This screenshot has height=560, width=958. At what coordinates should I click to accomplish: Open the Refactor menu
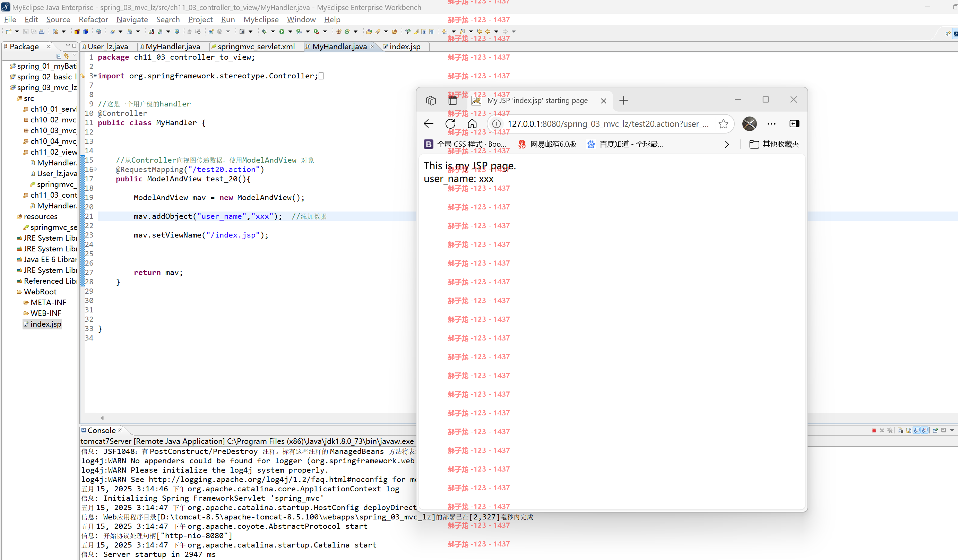point(93,19)
